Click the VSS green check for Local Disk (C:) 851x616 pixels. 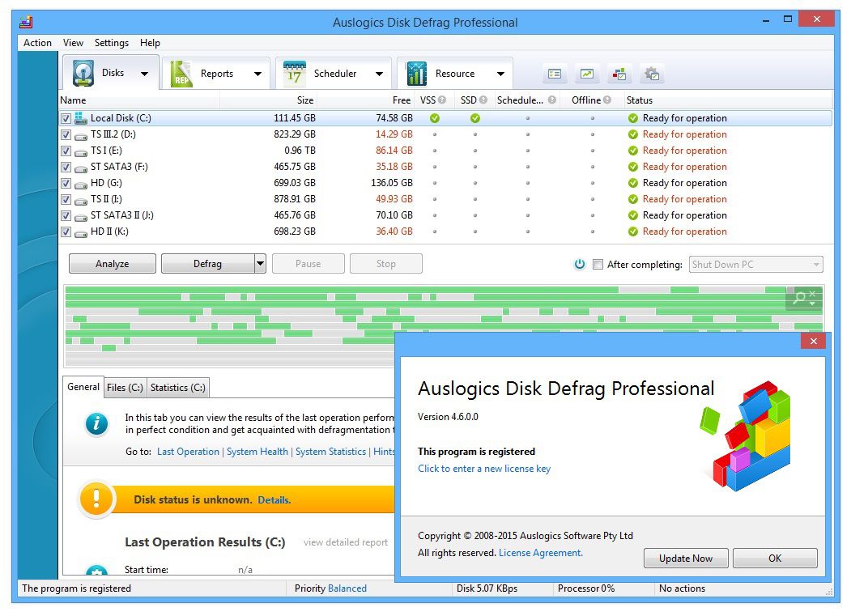click(435, 118)
